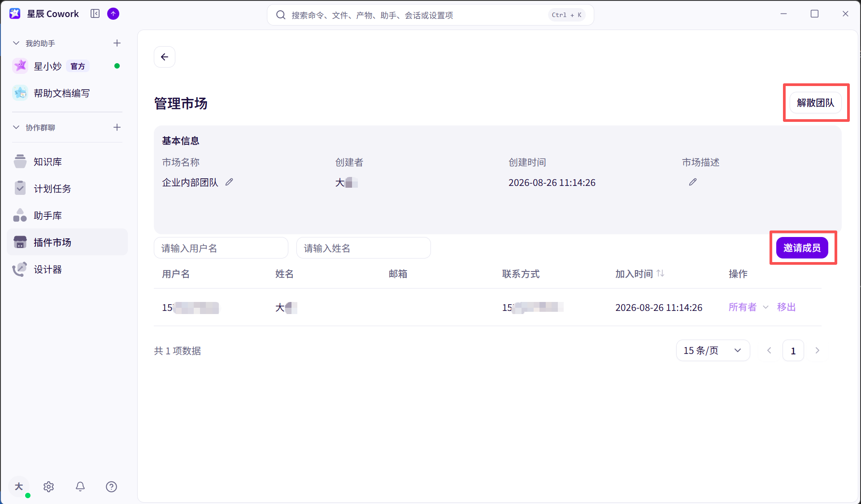Open the 所有者 role dropdown
861x504 pixels.
748,307
